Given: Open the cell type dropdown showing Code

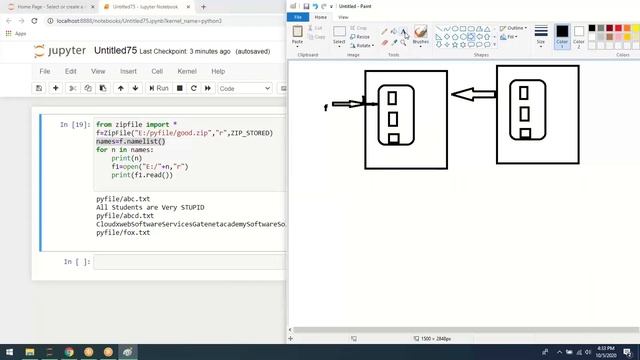Looking at the screenshot, I should pos(245,88).
